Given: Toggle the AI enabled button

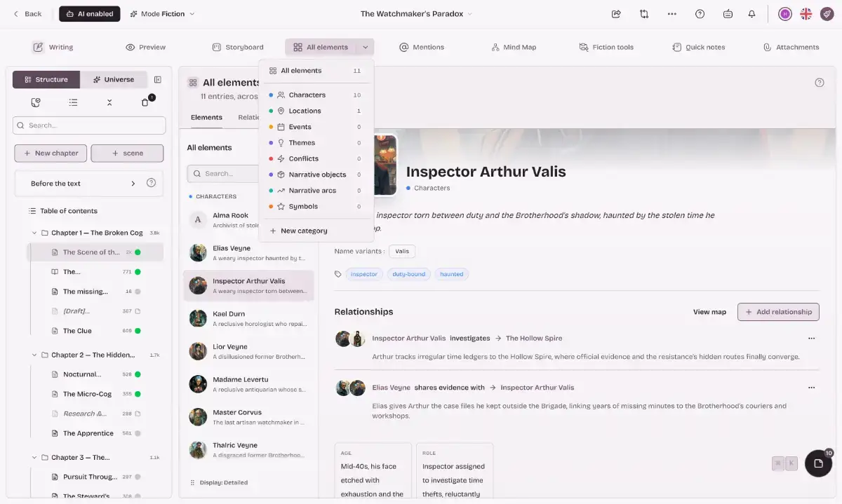Looking at the screenshot, I should click(x=89, y=14).
